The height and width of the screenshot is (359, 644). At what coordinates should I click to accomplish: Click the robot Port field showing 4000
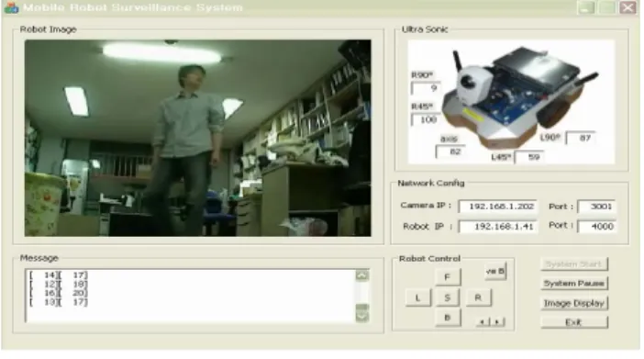pos(597,226)
